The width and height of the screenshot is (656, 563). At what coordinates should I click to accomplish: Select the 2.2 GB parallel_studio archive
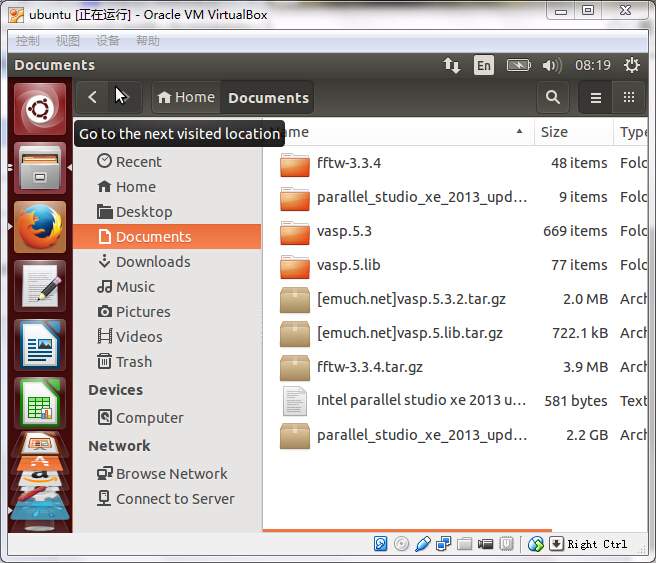(456, 435)
